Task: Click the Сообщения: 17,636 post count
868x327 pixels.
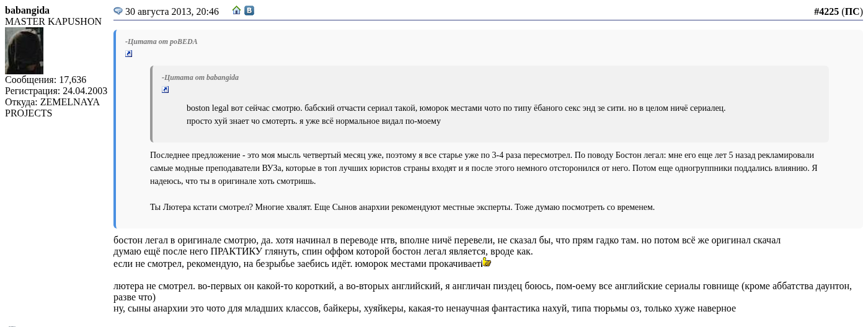Action: [x=45, y=80]
